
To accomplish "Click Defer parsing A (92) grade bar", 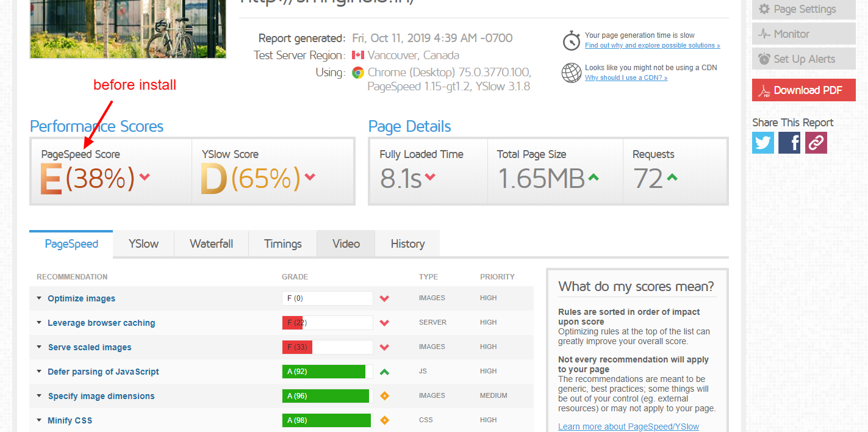I will (x=328, y=372).
